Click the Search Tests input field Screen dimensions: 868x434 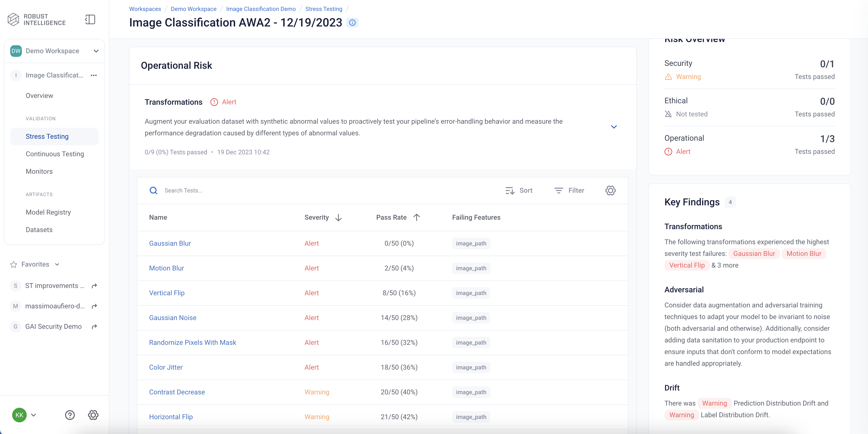pos(328,191)
